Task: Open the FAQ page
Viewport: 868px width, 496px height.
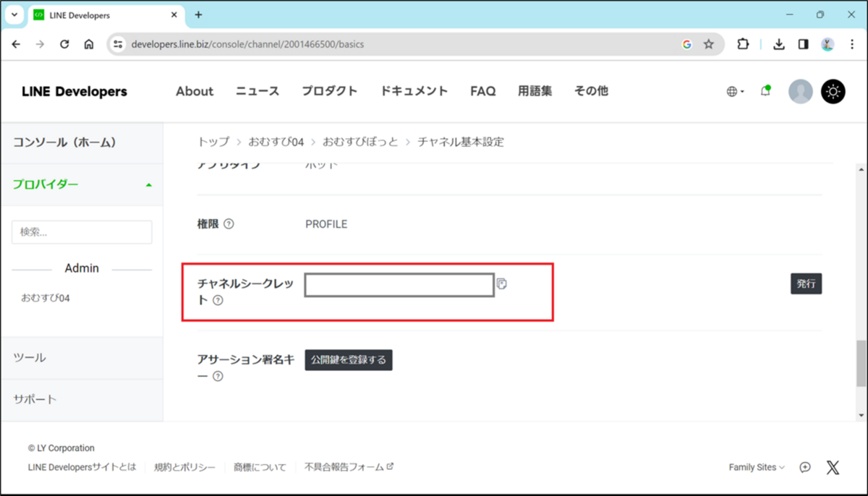Action: 482,91
